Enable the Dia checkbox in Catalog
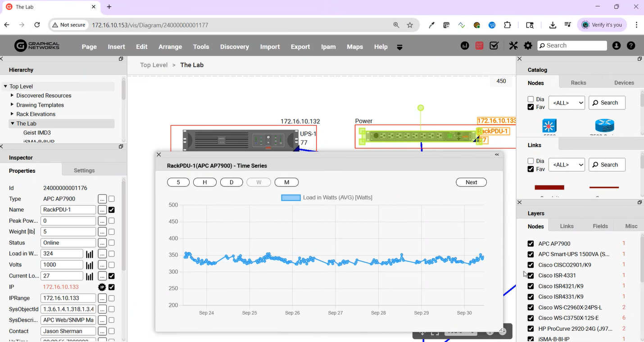 coord(531,99)
